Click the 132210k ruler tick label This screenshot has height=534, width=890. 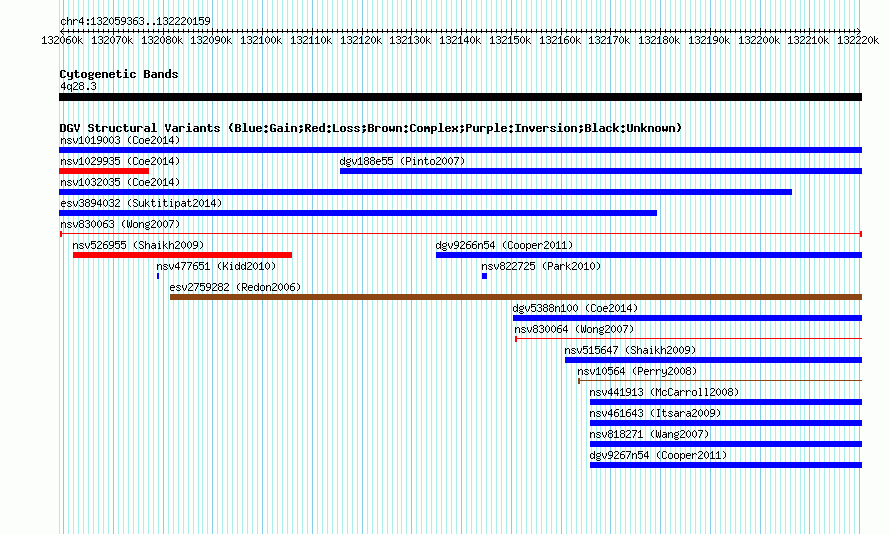pyautogui.click(x=808, y=40)
